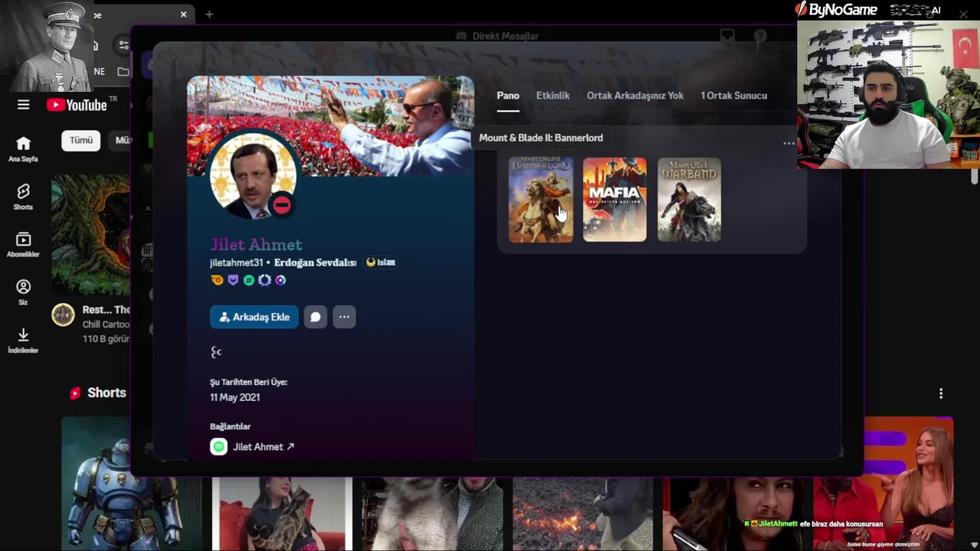Open the Mafia Definitive Edition game cover

pyautogui.click(x=615, y=200)
